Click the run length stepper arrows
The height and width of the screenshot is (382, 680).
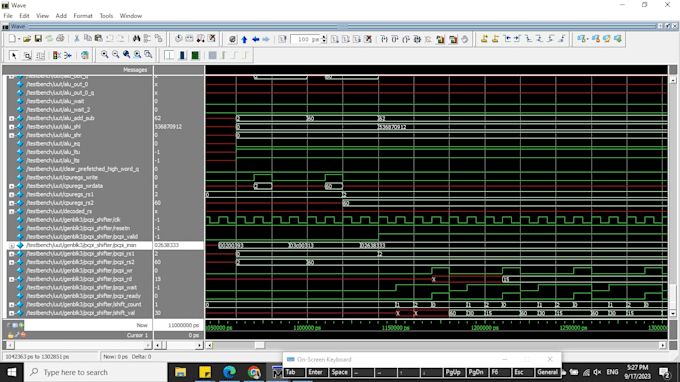point(324,39)
